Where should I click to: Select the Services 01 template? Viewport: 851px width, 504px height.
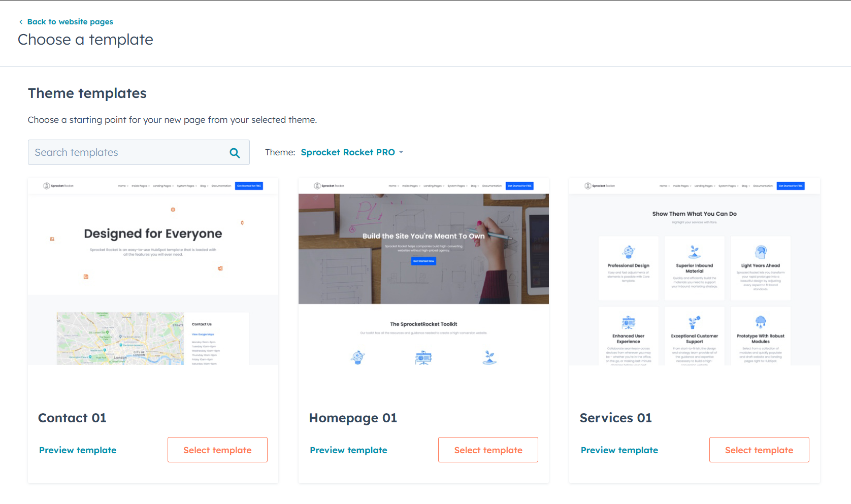pyautogui.click(x=759, y=450)
